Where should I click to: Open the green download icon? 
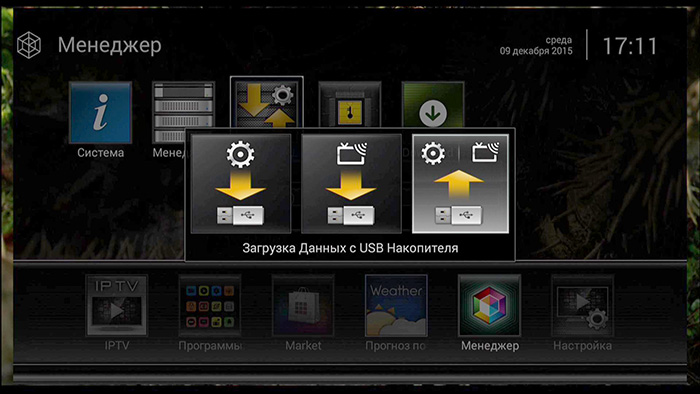433,104
